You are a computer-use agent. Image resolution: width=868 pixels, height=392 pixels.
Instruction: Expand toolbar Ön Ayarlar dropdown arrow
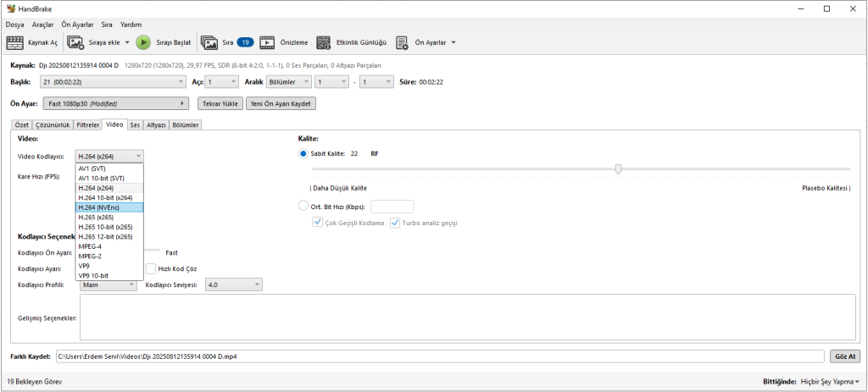[453, 42]
